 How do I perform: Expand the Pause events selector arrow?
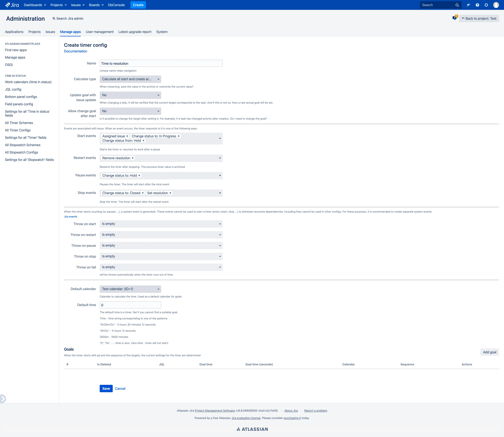pyautogui.click(x=220, y=175)
